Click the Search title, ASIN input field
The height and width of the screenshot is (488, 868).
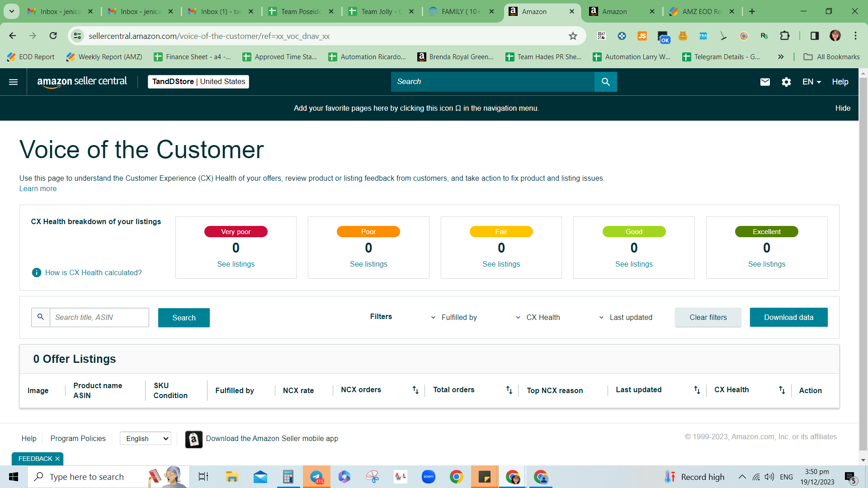[99, 317]
